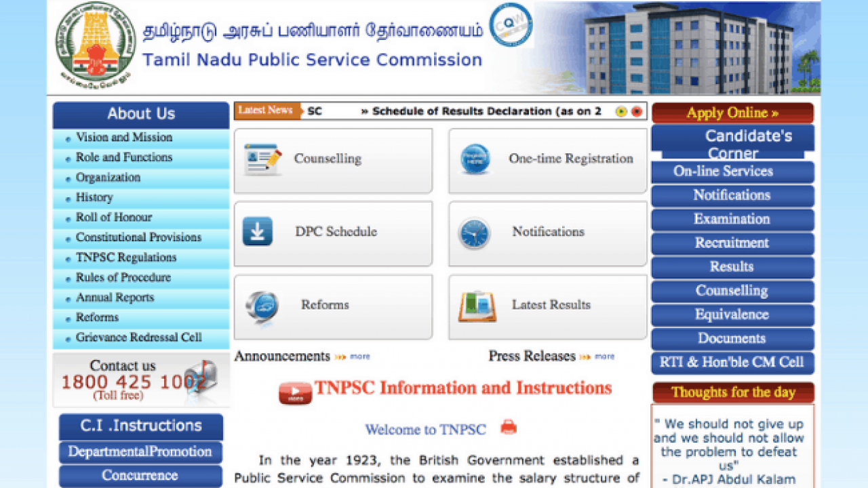
Task: Click the Apply Online button
Action: [x=732, y=113]
